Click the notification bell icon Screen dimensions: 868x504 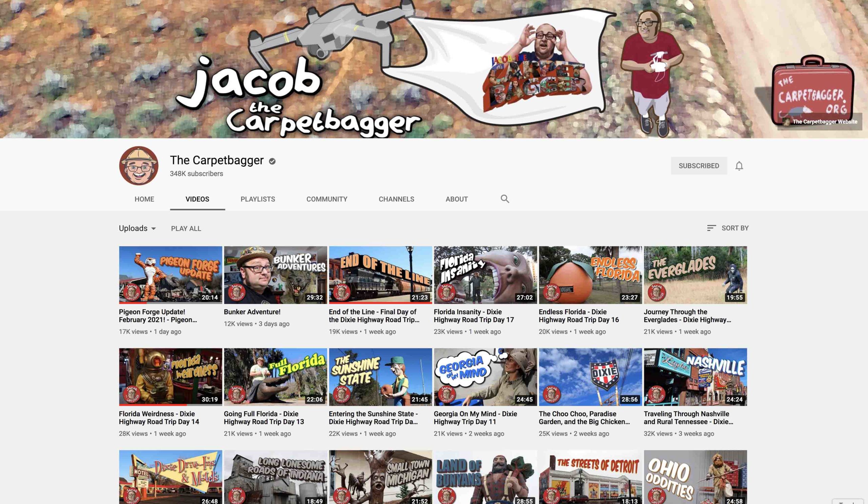click(x=739, y=166)
